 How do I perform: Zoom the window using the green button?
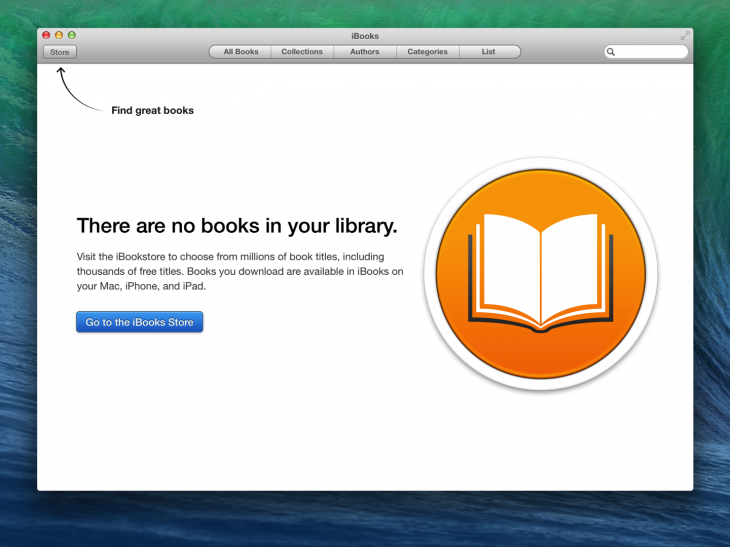pyautogui.click(x=72, y=35)
